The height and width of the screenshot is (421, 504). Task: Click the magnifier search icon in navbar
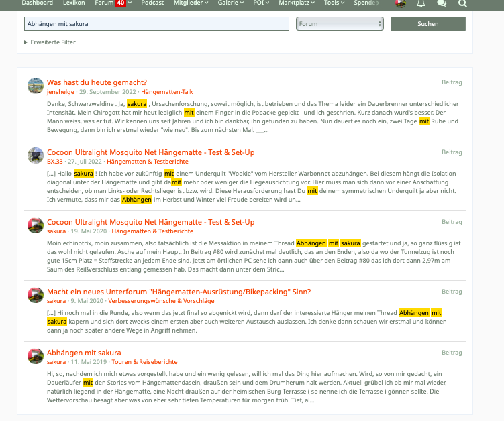pyautogui.click(x=462, y=3)
